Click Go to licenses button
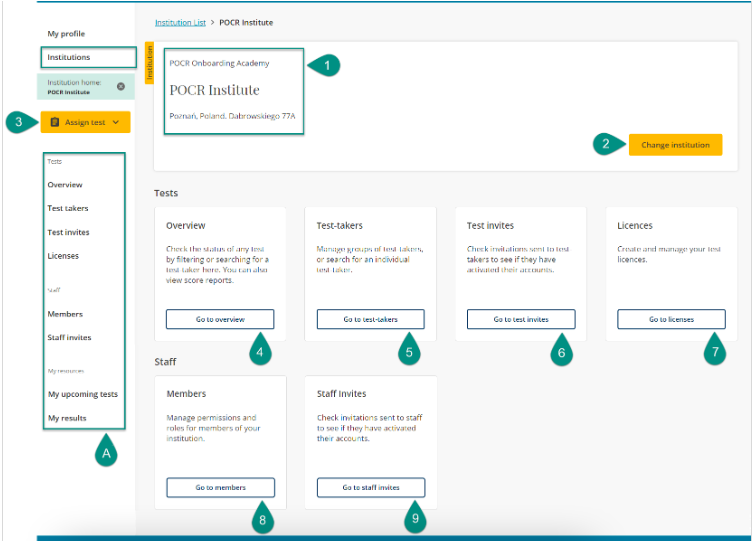Image resolution: width=755 pixels, height=541 pixels. pos(671,319)
